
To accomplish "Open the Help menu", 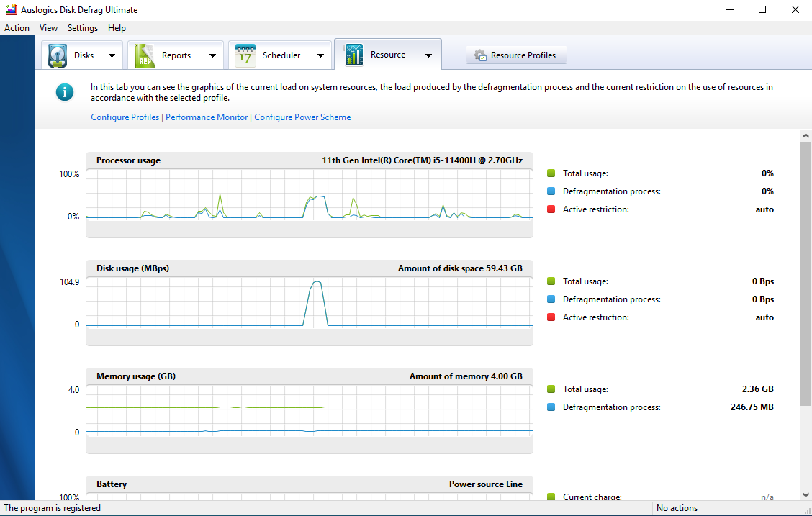I will [117, 28].
